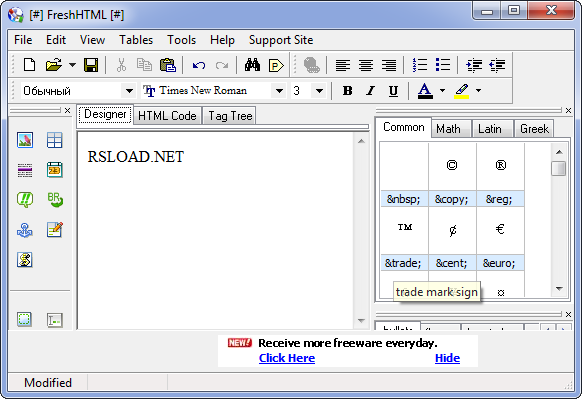Insert a bulleted list

point(443,65)
